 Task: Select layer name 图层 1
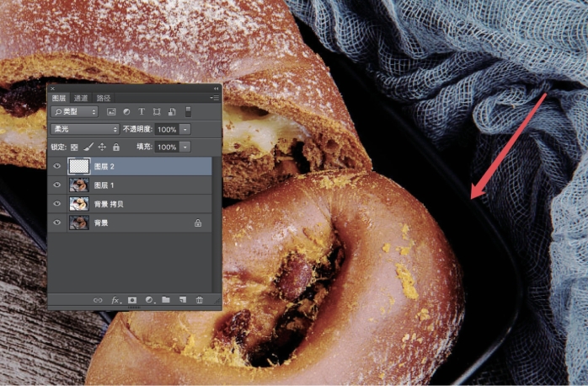[x=104, y=185]
